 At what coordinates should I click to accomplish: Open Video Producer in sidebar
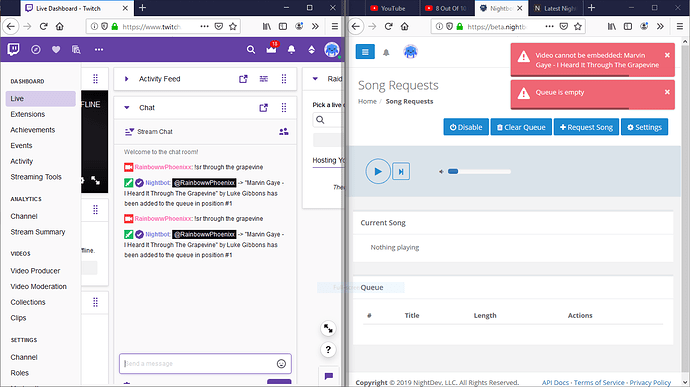[35, 271]
